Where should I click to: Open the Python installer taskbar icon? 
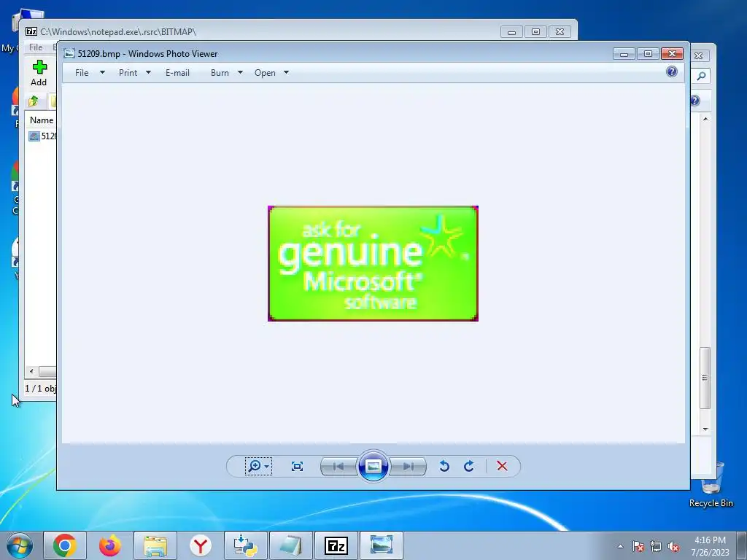pos(246,545)
